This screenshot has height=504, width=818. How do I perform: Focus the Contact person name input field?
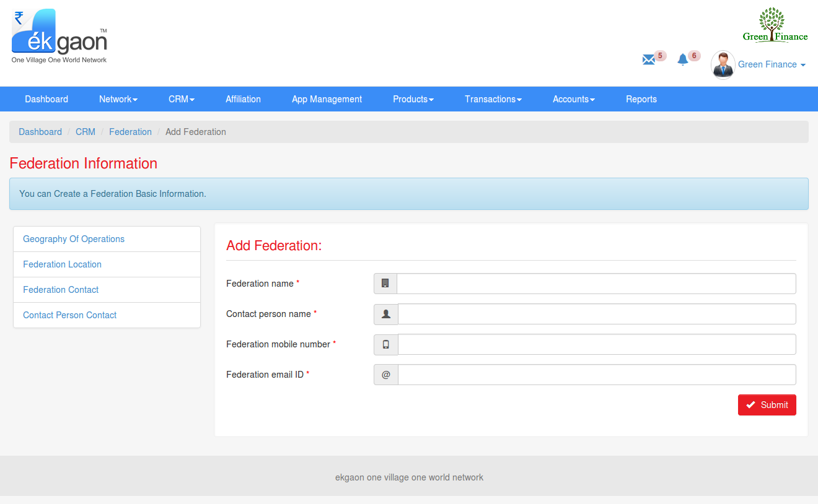597,314
